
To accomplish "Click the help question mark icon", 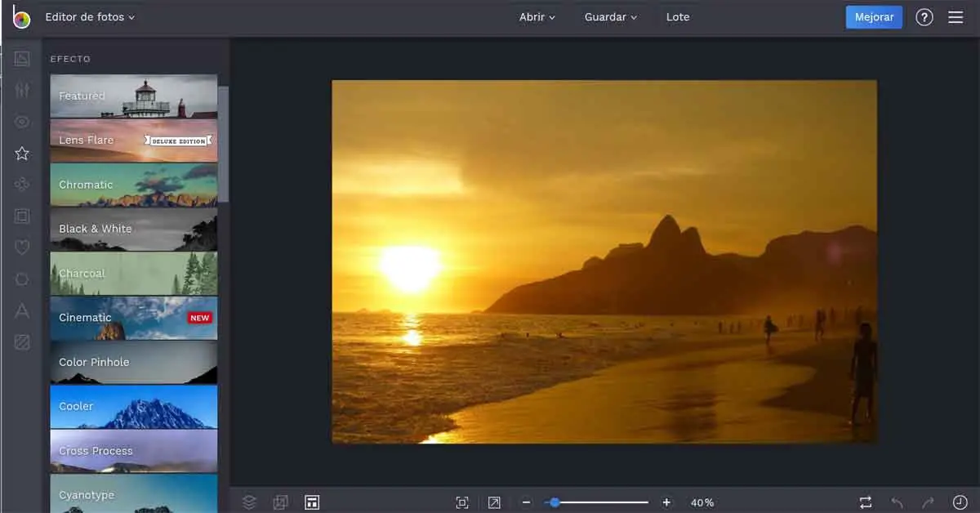I will point(924,17).
